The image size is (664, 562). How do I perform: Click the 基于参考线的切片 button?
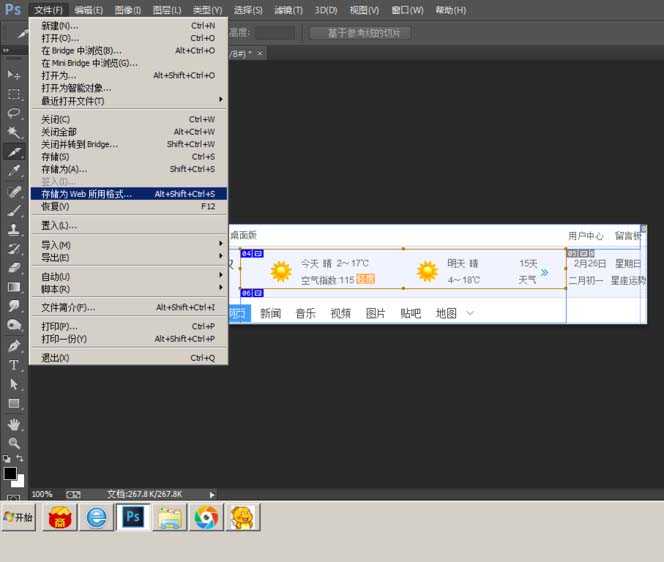click(x=361, y=33)
